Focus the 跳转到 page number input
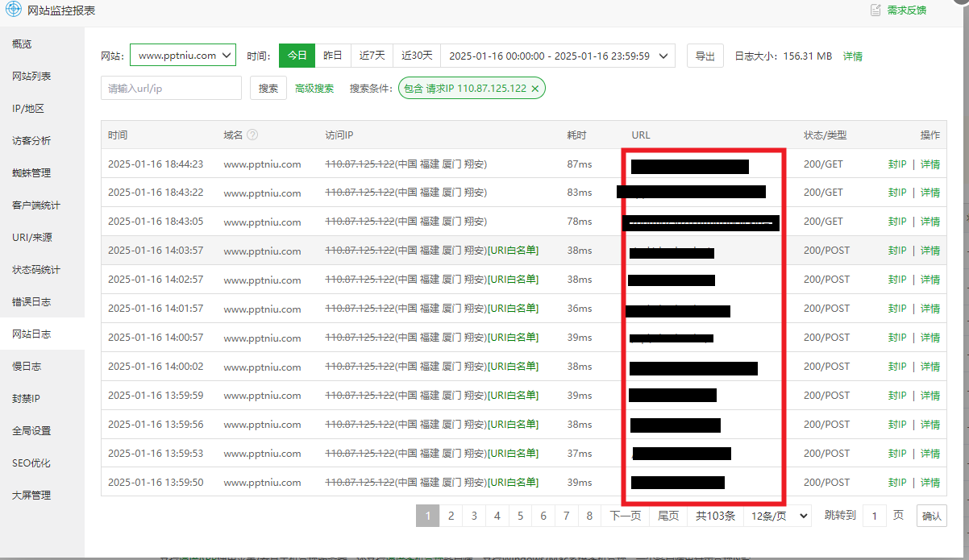Screen dimensions: 969x560 pos(874,516)
